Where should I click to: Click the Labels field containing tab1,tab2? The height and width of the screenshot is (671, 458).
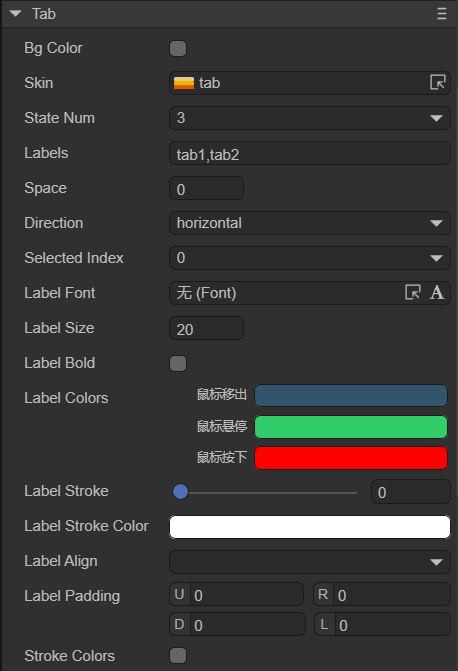pos(310,153)
